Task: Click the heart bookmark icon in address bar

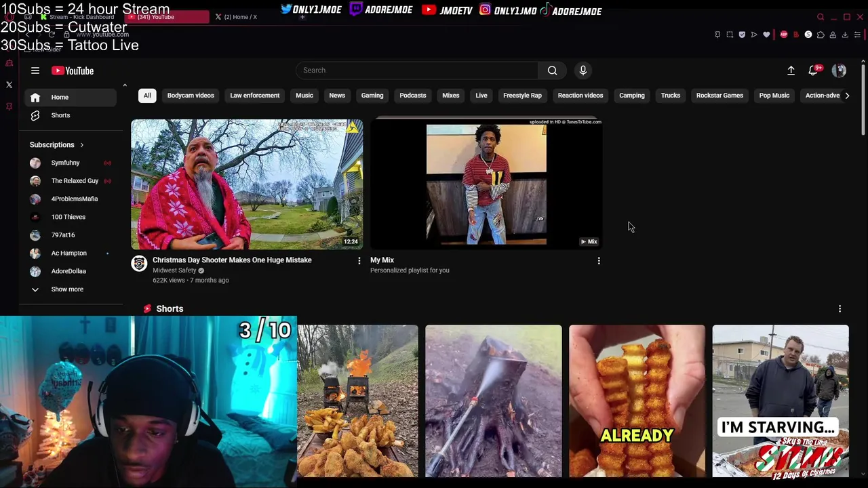Action: (766, 35)
